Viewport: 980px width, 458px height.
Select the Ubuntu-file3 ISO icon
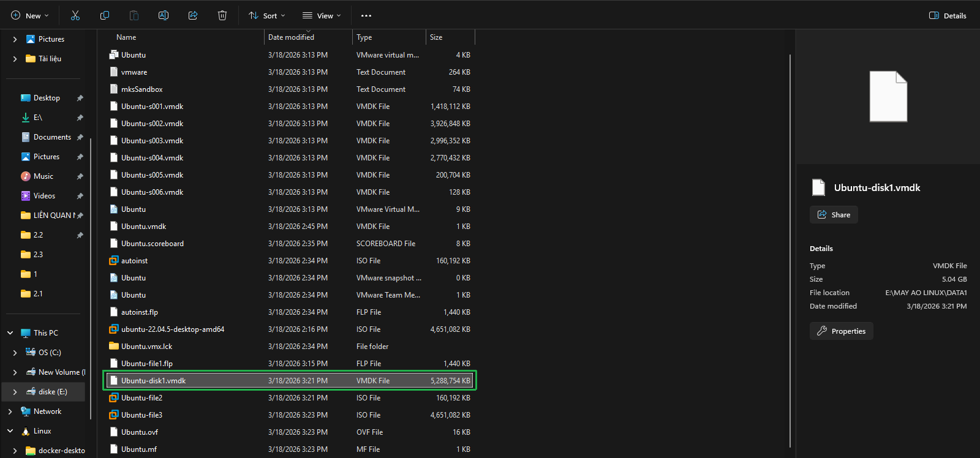[x=114, y=415]
